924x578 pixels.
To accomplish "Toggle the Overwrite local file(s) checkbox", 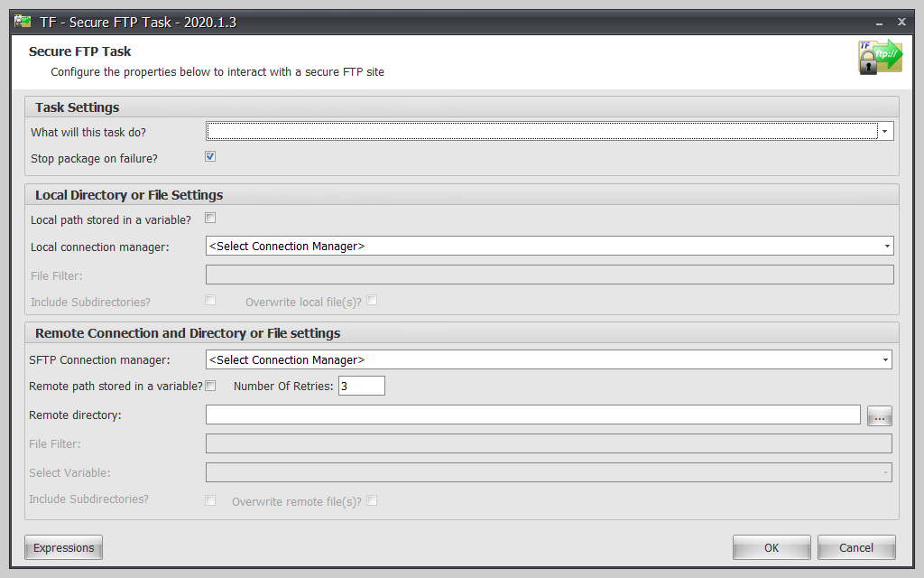I will click(x=372, y=301).
